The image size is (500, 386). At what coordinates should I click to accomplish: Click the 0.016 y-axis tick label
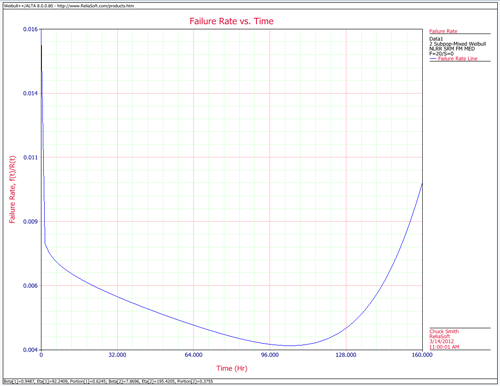pos(30,29)
